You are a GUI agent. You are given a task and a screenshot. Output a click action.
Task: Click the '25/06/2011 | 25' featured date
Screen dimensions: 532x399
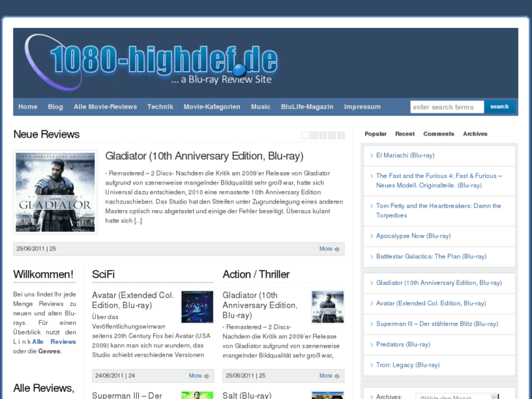coord(37,249)
